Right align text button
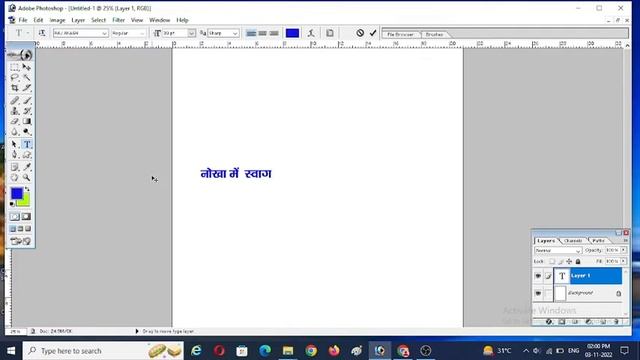The width and height of the screenshot is (640, 360). coord(274,33)
